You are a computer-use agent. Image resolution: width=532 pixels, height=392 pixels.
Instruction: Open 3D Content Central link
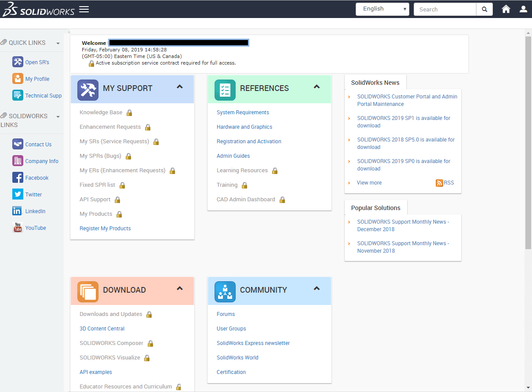(102, 329)
